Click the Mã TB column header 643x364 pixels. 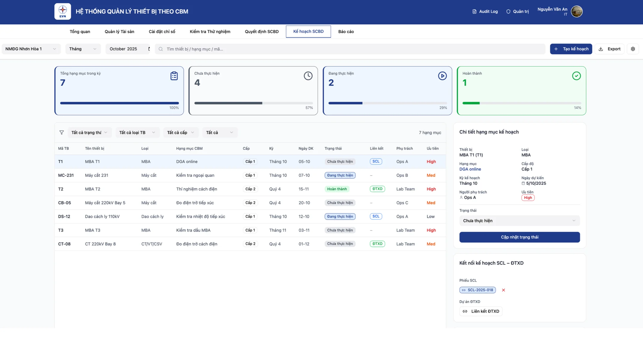64,149
